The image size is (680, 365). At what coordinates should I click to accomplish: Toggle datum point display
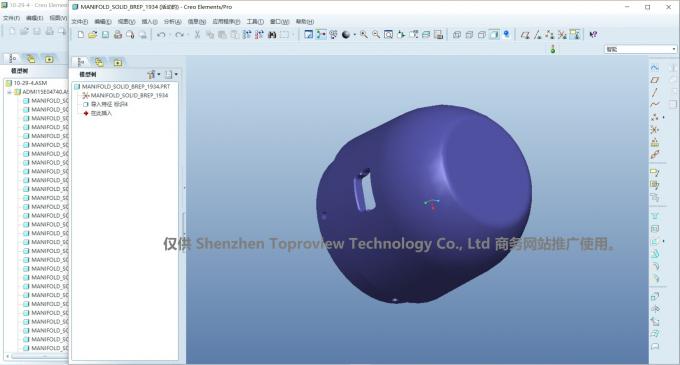tap(550, 35)
